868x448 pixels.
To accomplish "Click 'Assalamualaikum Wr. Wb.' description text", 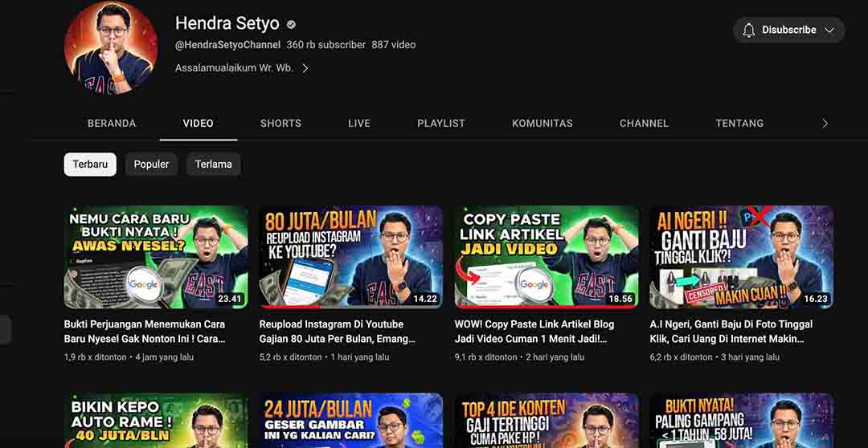I will coord(235,68).
